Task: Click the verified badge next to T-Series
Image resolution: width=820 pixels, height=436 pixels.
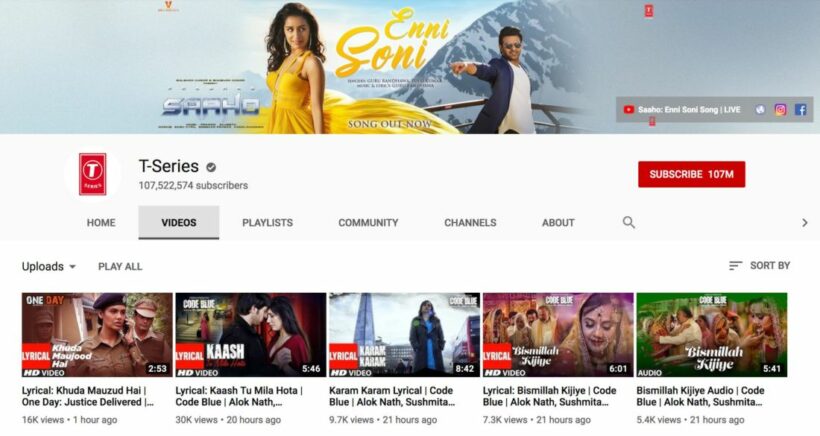Action: pyautogui.click(x=212, y=167)
